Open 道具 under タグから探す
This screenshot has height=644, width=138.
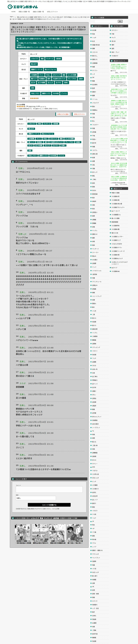coord(113,49)
